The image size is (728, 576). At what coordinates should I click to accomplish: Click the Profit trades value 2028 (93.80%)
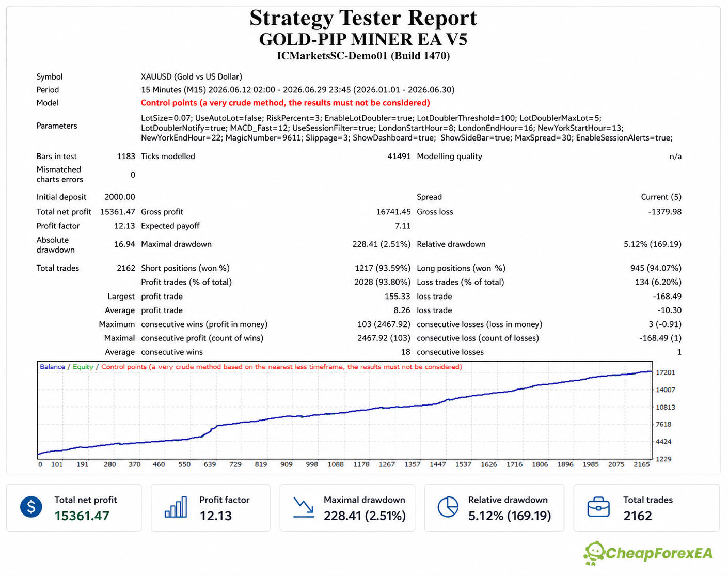[x=383, y=282]
